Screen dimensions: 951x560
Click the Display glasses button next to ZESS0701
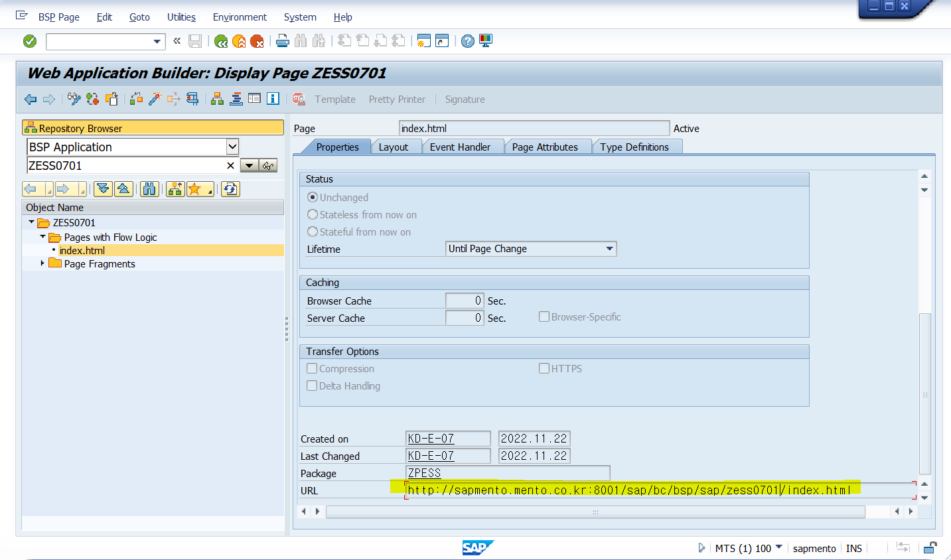click(x=268, y=166)
